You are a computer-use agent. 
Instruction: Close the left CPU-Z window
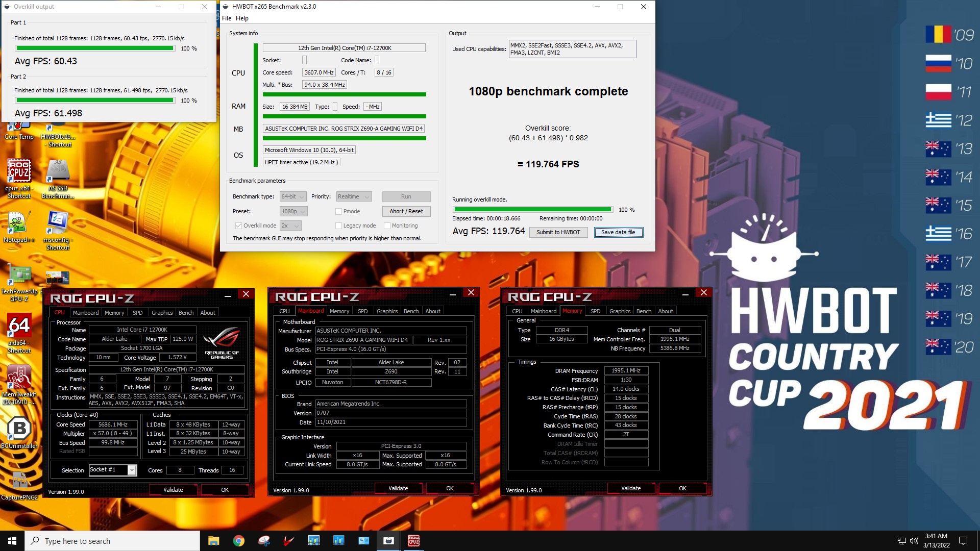pos(246,294)
